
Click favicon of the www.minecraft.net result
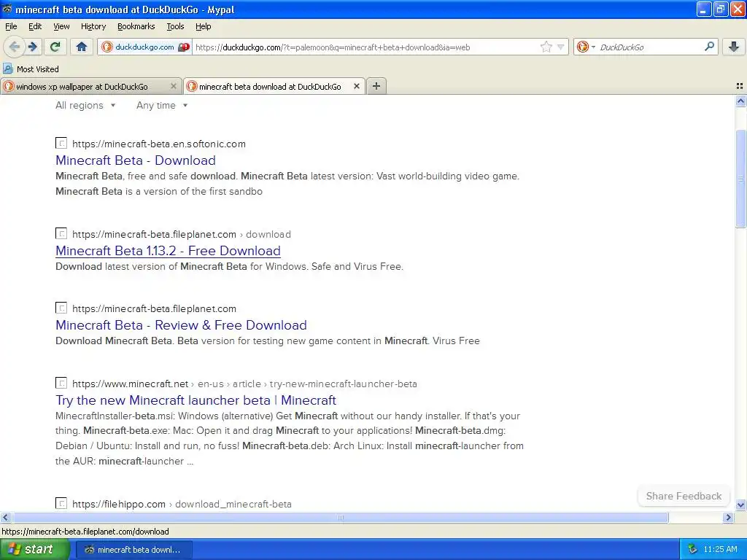click(61, 383)
